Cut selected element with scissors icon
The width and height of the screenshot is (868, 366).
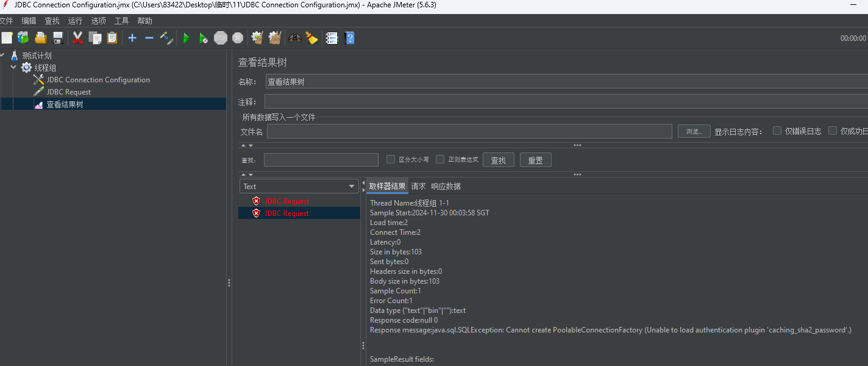[77, 38]
